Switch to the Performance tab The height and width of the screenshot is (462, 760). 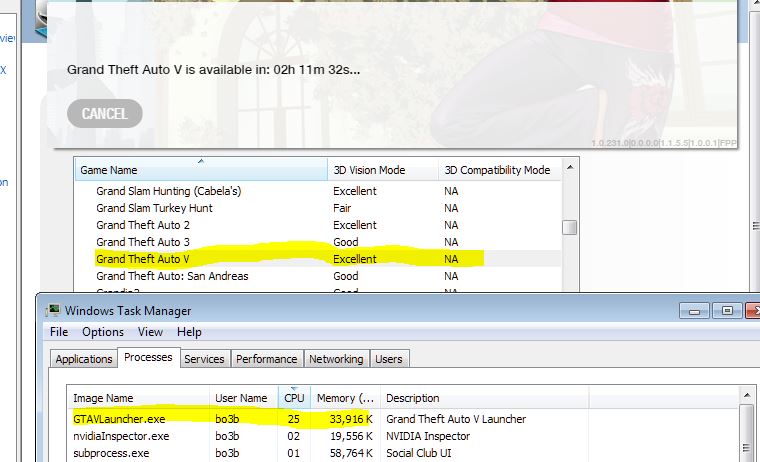(267, 359)
